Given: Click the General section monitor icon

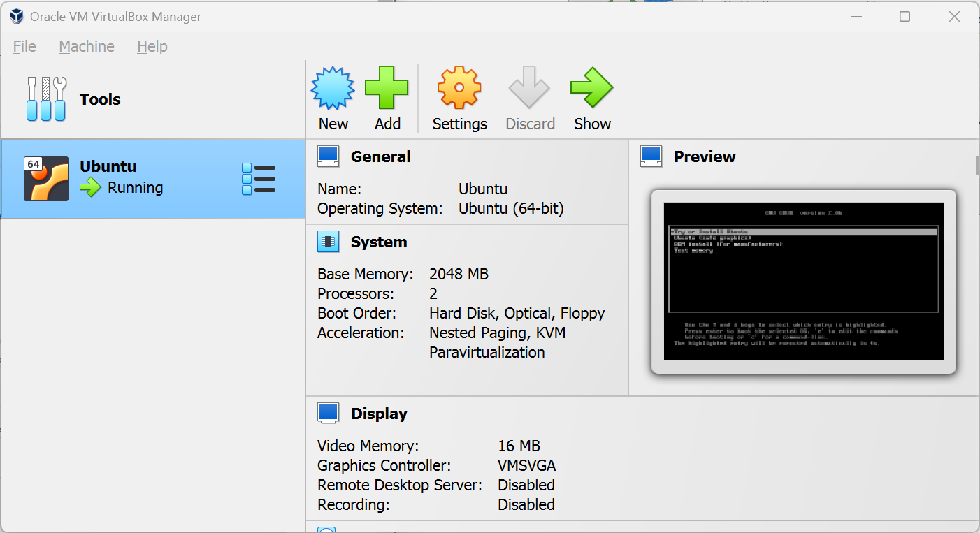Looking at the screenshot, I should (329, 156).
